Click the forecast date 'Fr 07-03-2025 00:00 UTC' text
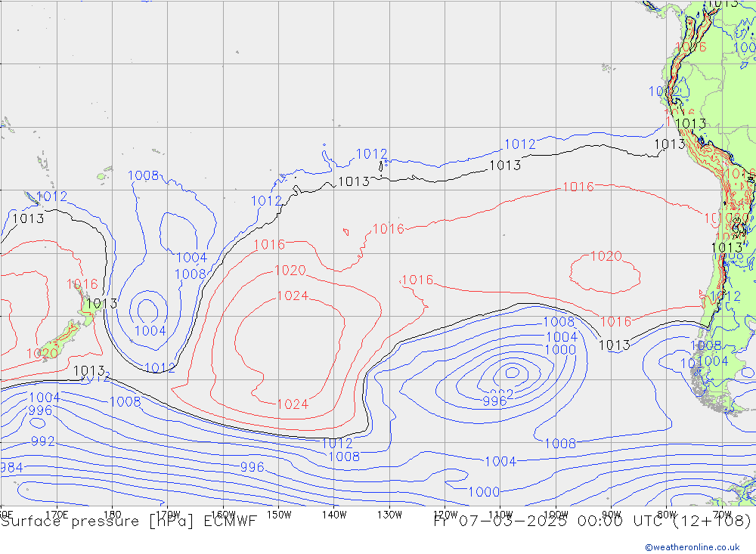This screenshot has height=554, width=756. (550, 522)
